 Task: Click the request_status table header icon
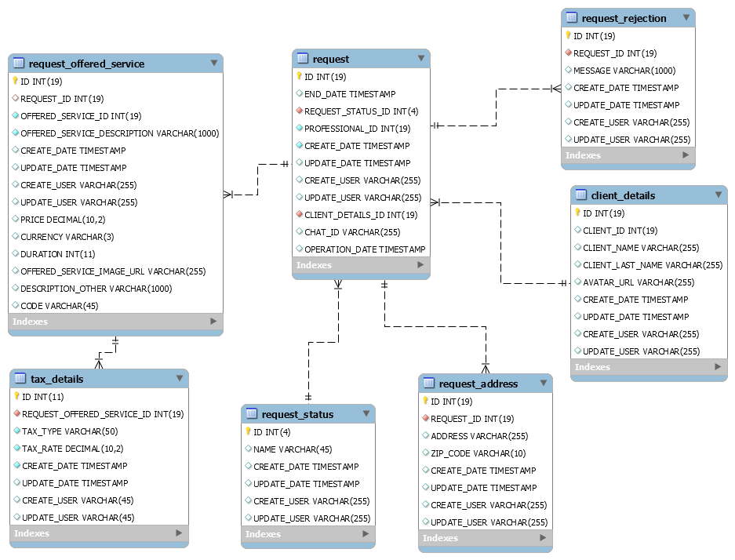(252, 414)
